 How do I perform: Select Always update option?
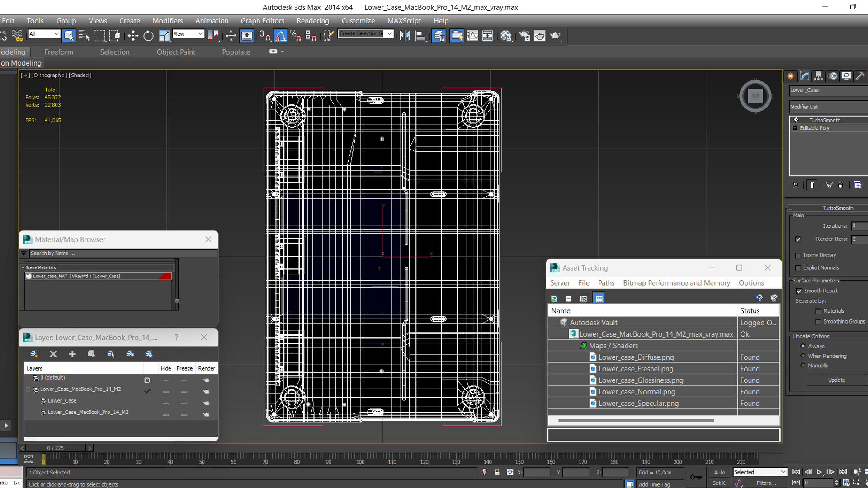click(803, 346)
